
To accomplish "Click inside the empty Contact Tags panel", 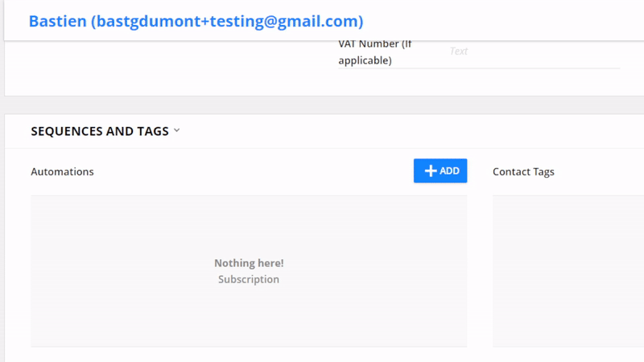I will tap(568, 269).
